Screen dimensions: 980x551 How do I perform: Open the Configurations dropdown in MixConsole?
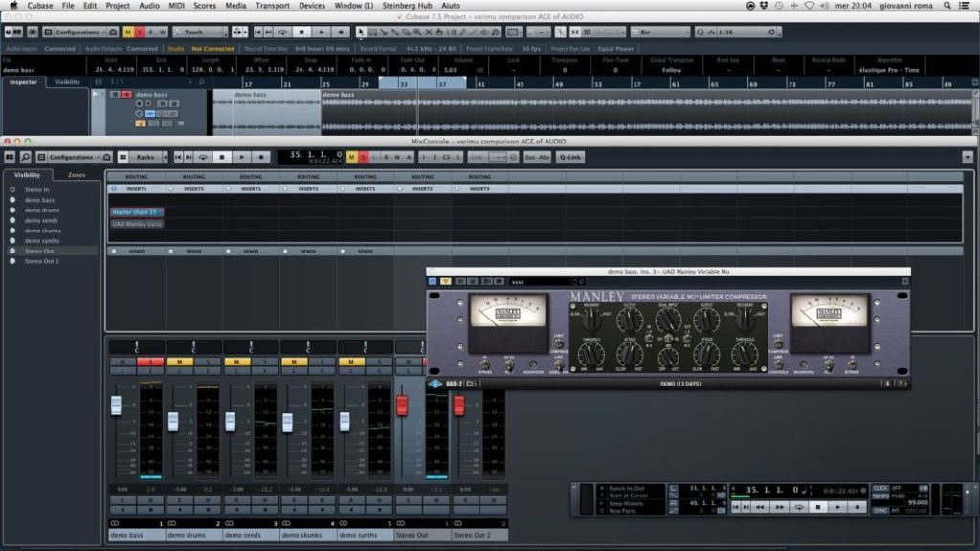(x=71, y=157)
